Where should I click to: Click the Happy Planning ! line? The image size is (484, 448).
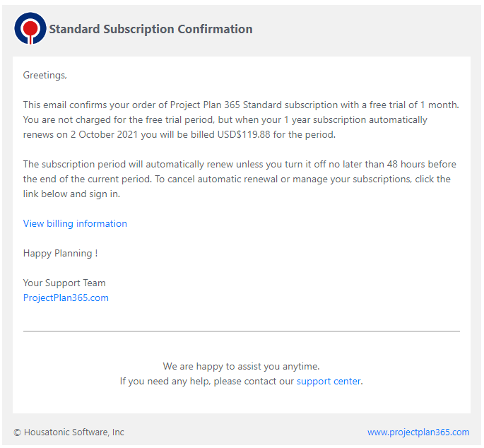pyautogui.click(x=61, y=253)
